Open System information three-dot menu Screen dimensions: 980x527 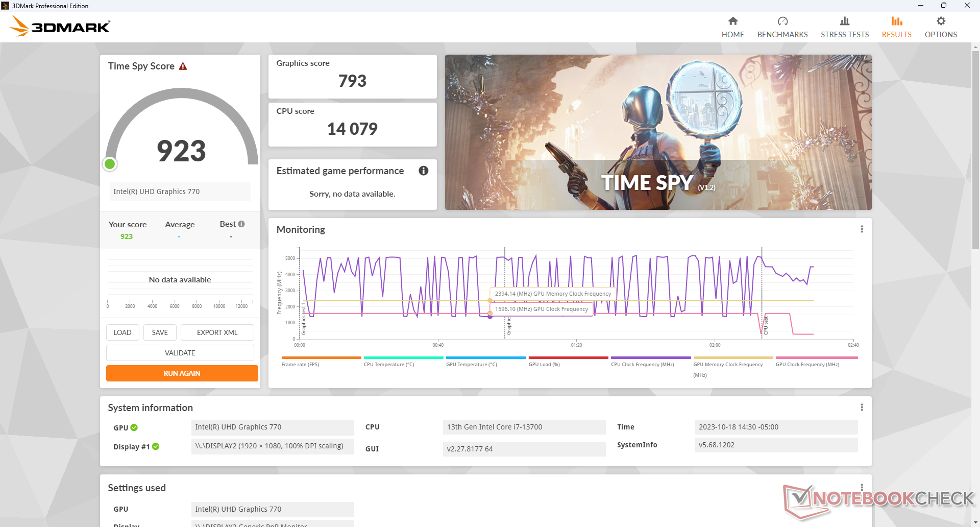862,408
